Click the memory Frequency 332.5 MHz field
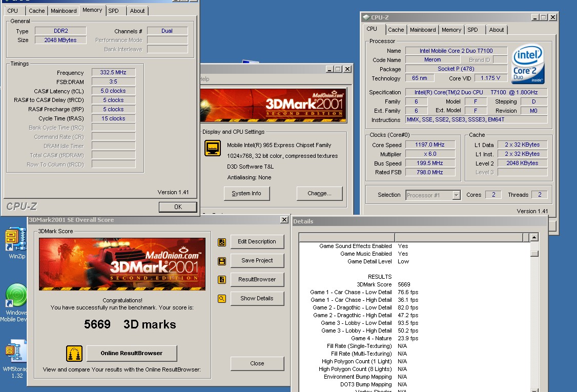 (x=113, y=73)
